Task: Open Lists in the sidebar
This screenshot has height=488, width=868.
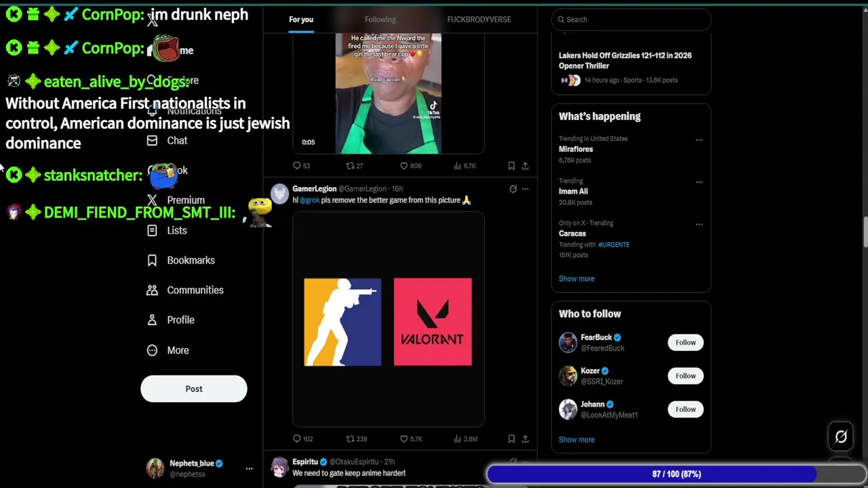Action: click(167, 230)
